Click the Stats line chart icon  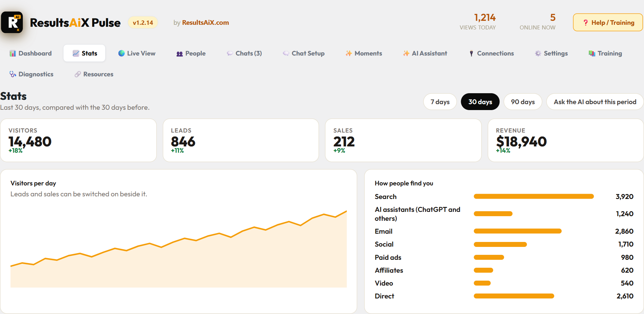pos(76,53)
